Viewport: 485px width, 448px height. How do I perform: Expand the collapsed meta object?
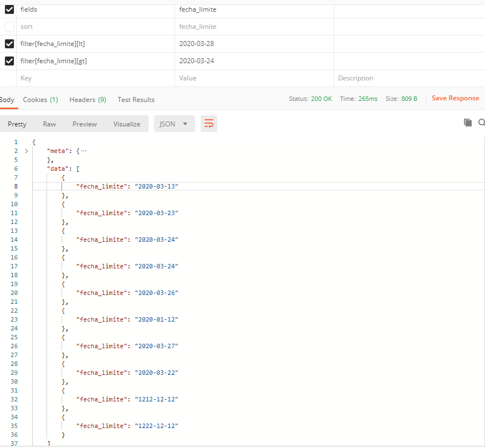click(27, 151)
